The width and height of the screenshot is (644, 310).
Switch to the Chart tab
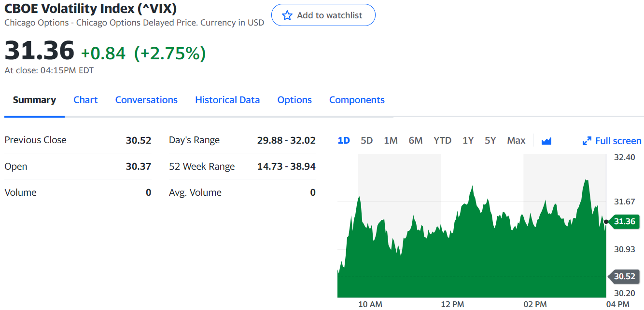(x=85, y=100)
